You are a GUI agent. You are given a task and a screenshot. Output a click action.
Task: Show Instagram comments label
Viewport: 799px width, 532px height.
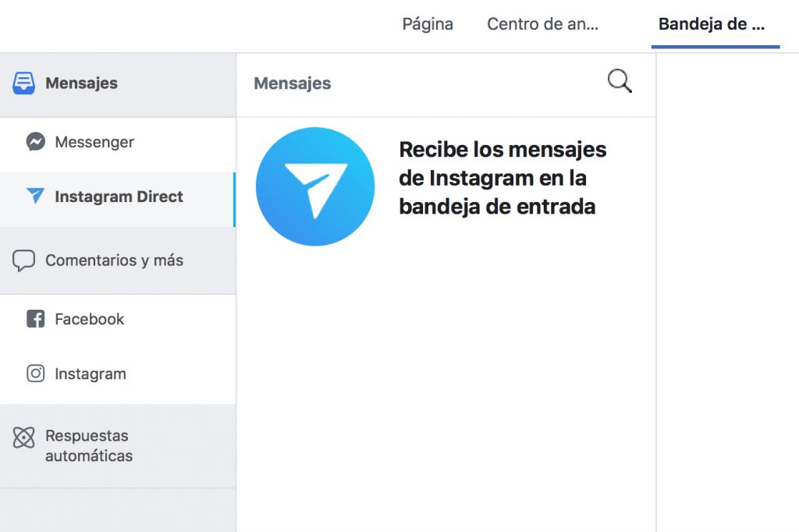click(x=91, y=374)
